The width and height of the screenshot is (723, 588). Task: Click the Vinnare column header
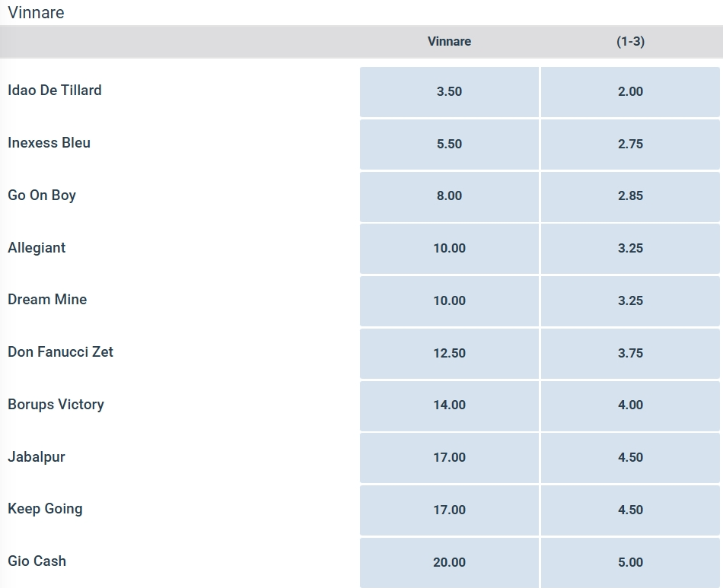coord(449,42)
